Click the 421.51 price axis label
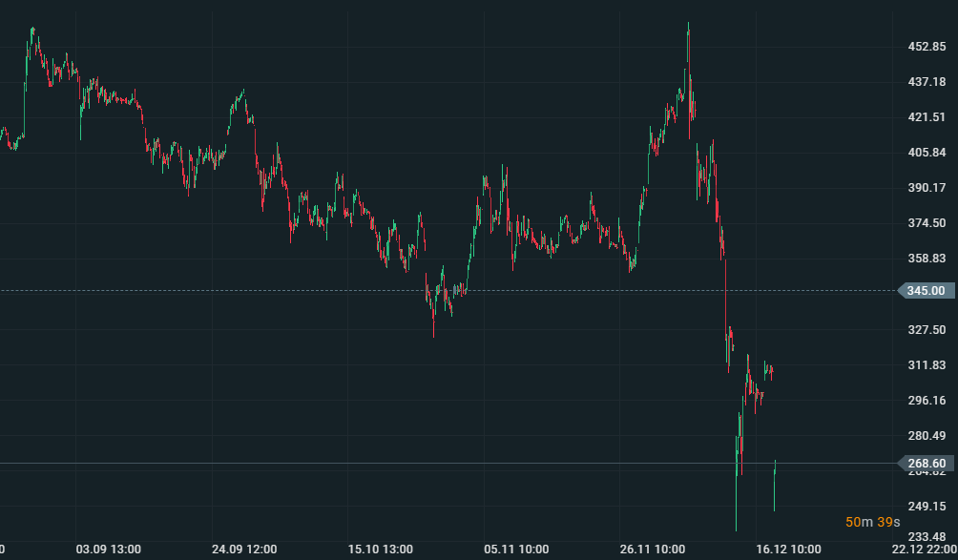This screenshot has height=560, width=958. point(927,117)
